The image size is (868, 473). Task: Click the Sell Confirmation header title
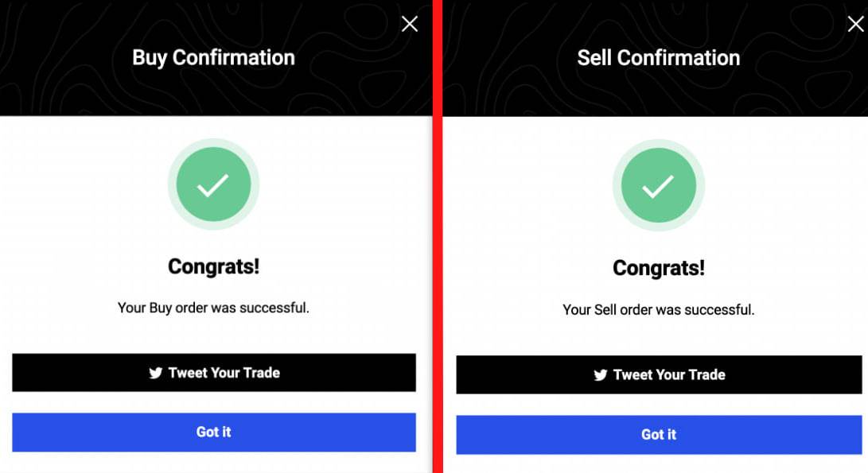[659, 57]
